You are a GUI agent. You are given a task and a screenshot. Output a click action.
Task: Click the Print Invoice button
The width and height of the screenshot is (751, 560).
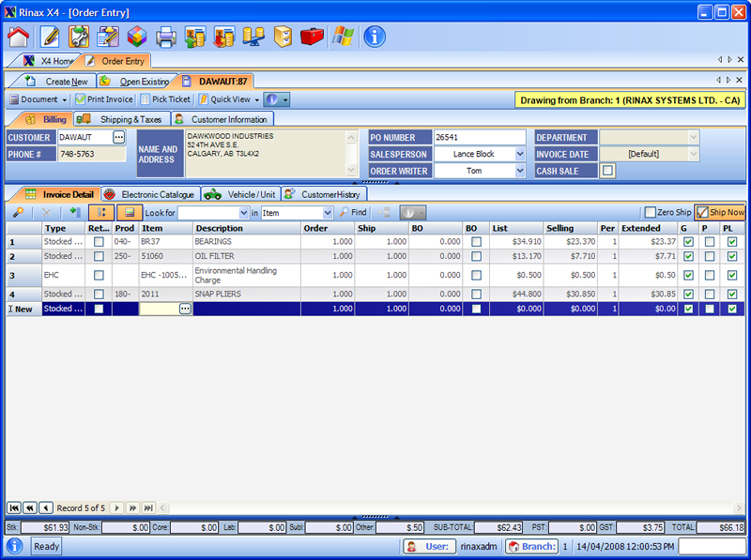point(104,99)
